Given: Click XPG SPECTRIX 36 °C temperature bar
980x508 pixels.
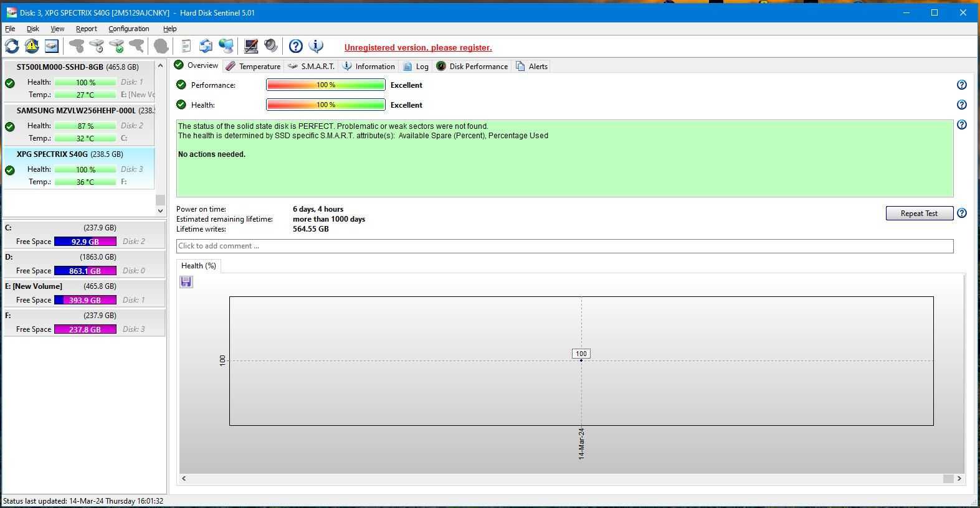Looking at the screenshot, I should tap(85, 182).
